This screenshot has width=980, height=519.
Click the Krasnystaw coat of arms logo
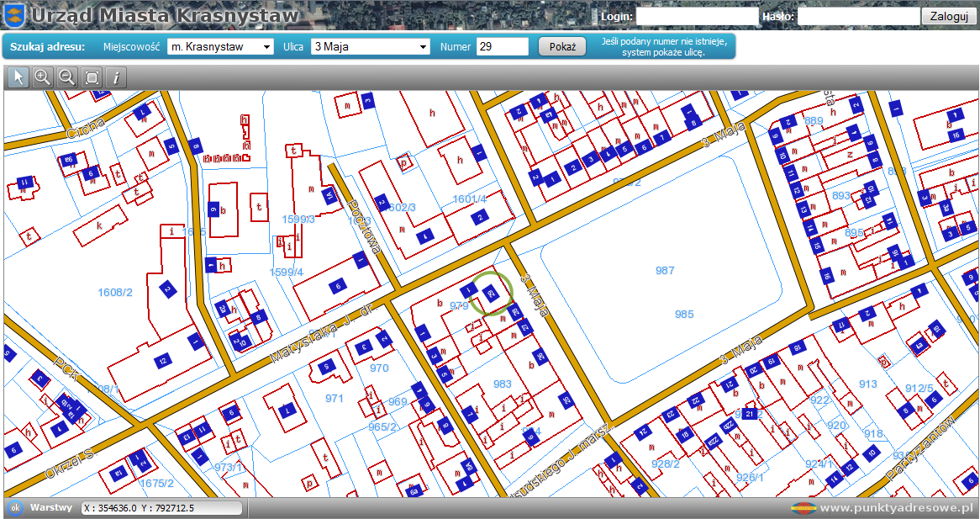14,16
